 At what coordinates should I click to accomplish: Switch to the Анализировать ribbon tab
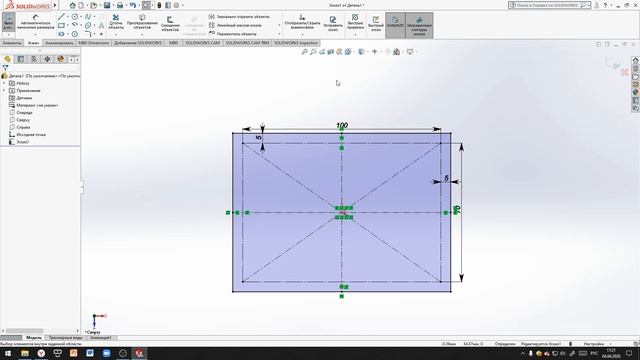59,43
